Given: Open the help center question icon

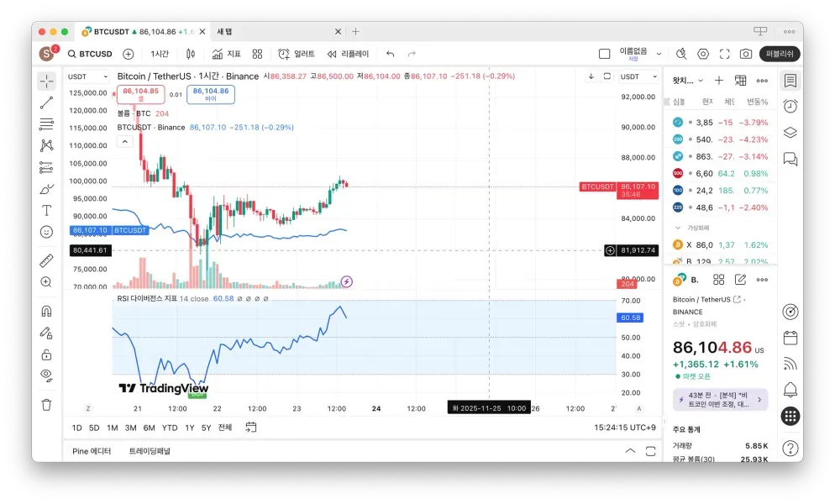Looking at the screenshot, I should (x=790, y=448).
